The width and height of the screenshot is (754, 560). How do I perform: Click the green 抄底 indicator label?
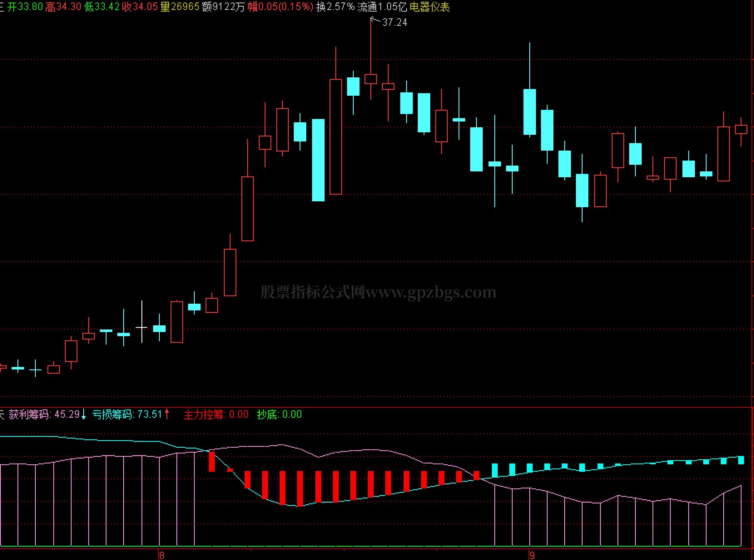(x=268, y=414)
